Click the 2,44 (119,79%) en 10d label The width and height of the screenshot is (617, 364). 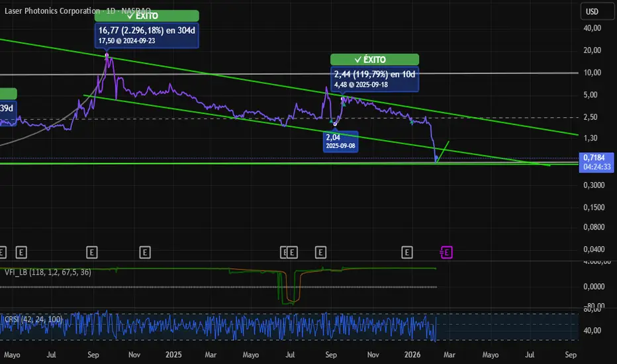tap(375, 74)
